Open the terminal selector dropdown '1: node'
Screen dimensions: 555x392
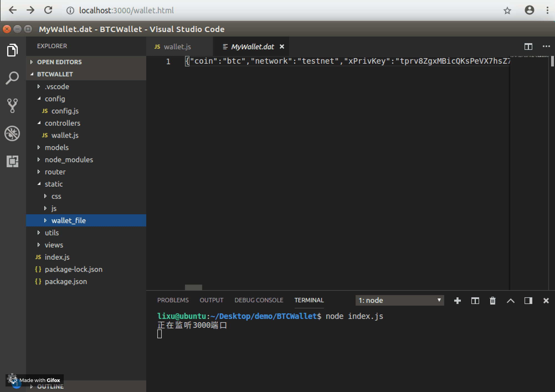(x=400, y=300)
